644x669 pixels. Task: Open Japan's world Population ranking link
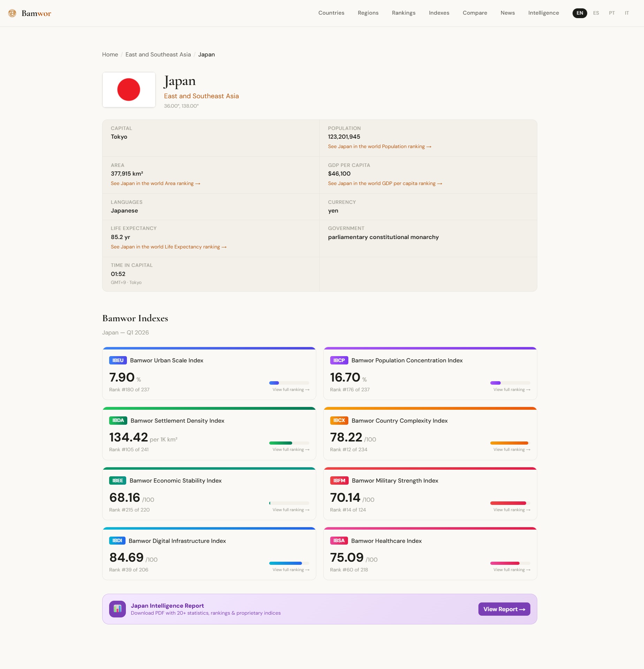pyautogui.click(x=379, y=146)
